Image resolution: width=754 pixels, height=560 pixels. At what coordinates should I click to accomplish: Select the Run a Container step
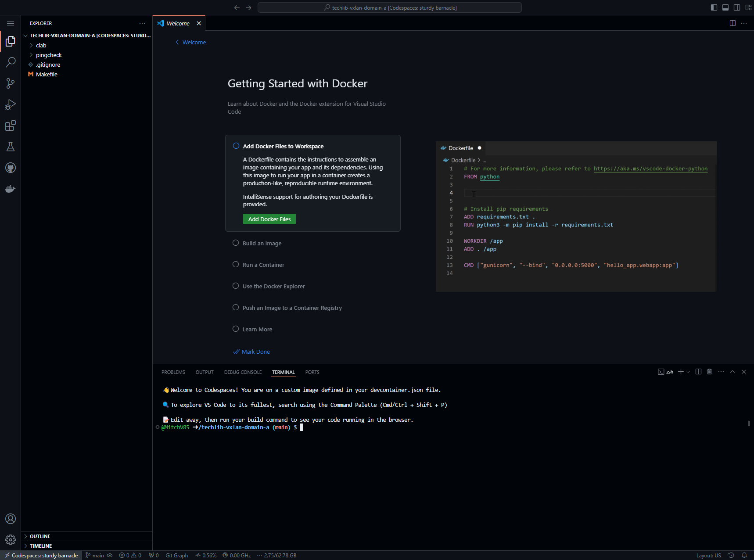click(x=263, y=265)
